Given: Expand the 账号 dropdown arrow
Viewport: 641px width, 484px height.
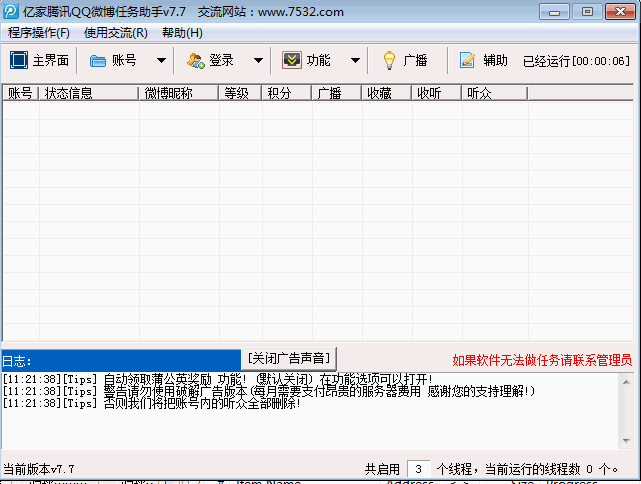Looking at the screenshot, I should (x=161, y=61).
